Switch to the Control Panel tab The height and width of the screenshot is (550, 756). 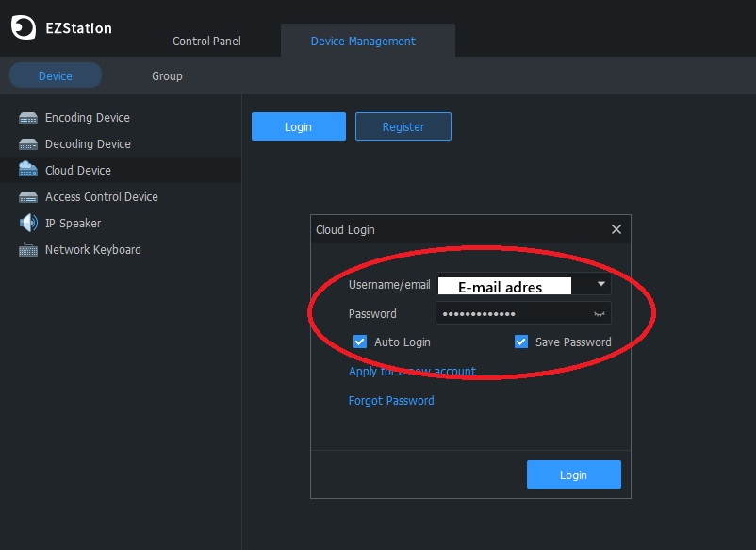[x=206, y=42]
